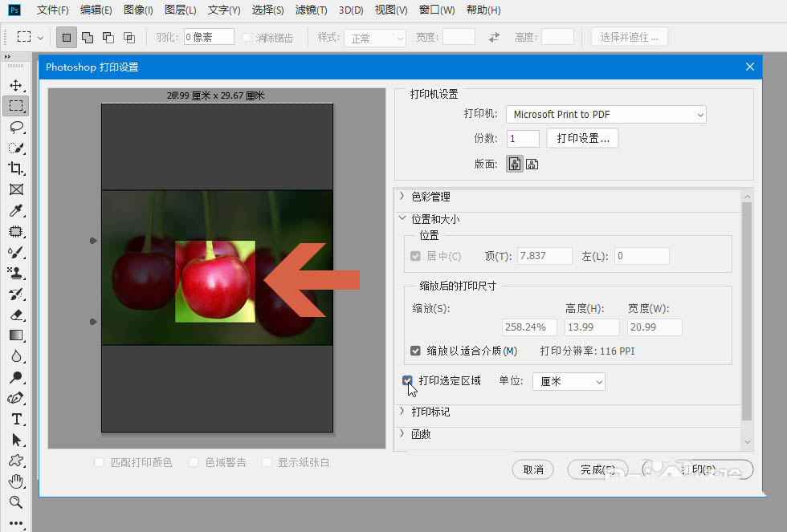Uncheck 打印选定区域 checkbox
The width and height of the screenshot is (787, 532).
click(408, 381)
